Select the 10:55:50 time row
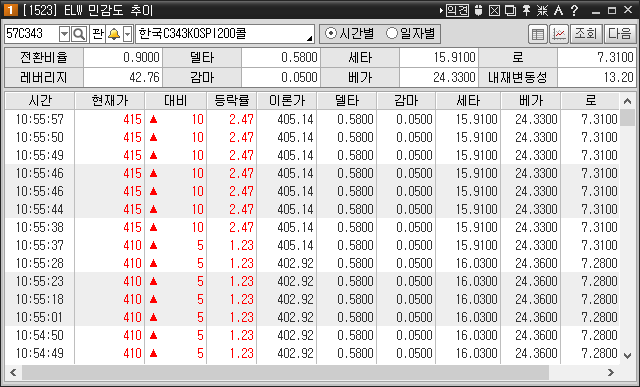 (312, 137)
